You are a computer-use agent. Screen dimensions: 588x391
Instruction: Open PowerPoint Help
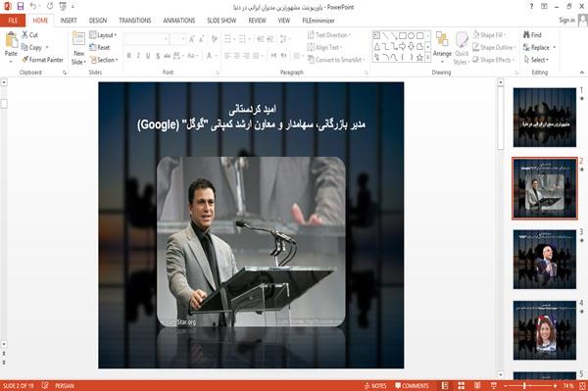(531, 7)
